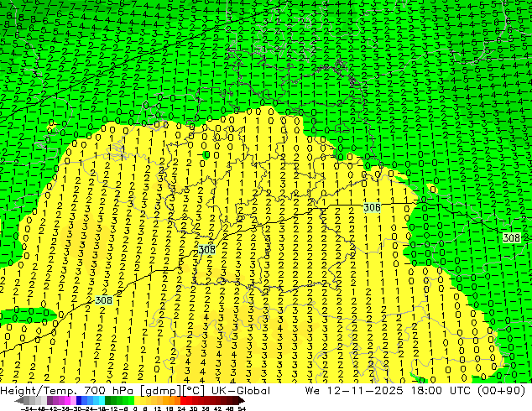The width and height of the screenshot is (532, 411).
Task: Click the legend scale value '12'
Action: (157, 408)
